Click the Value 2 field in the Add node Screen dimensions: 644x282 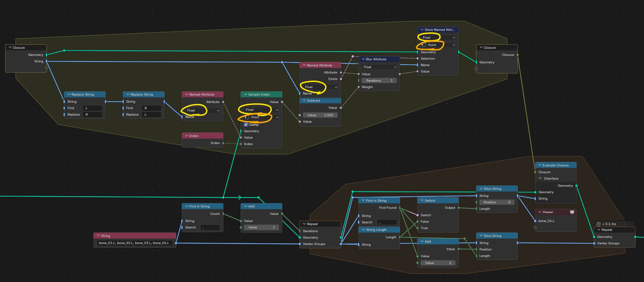click(x=438, y=263)
